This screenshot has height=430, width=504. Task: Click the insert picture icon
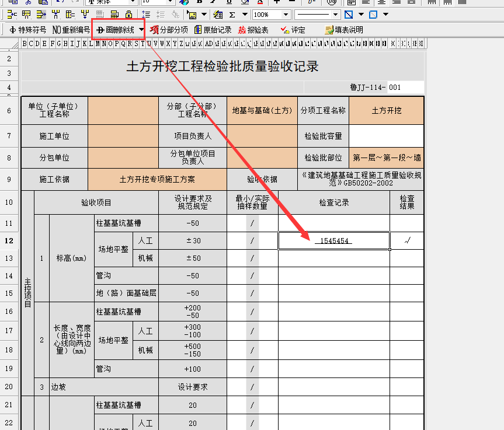(x=191, y=15)
